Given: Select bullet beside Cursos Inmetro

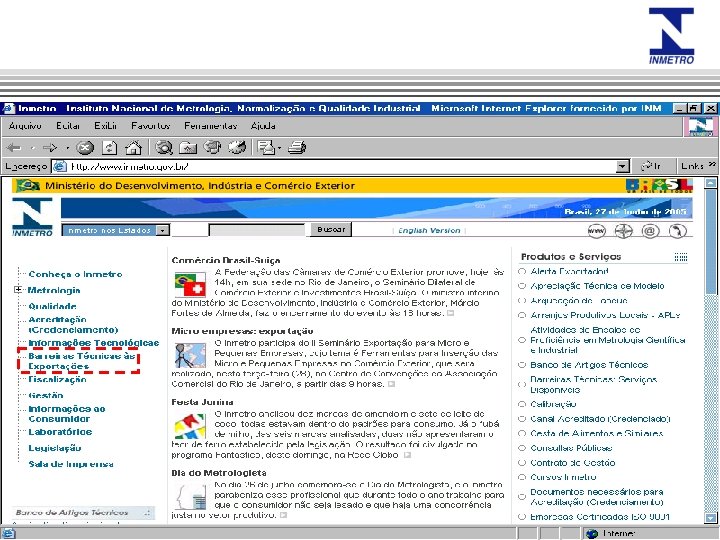Looking at the screenshot, I should [522, 477].
